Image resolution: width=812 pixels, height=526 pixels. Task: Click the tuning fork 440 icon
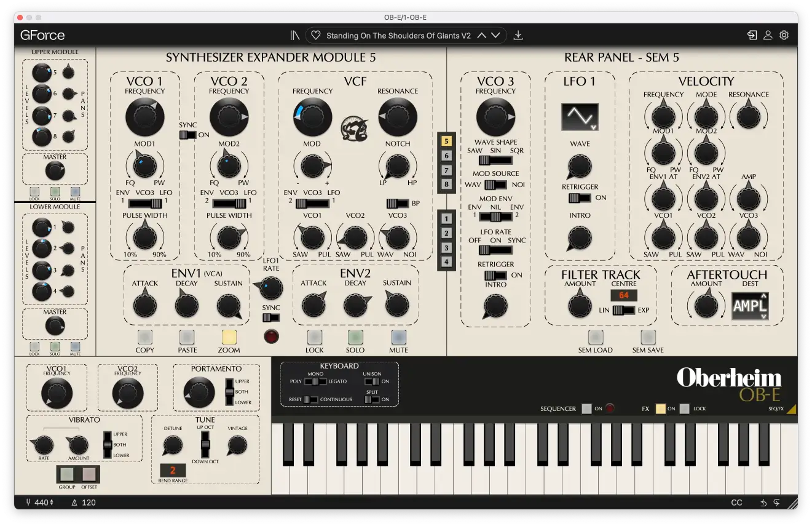[28, 503]
